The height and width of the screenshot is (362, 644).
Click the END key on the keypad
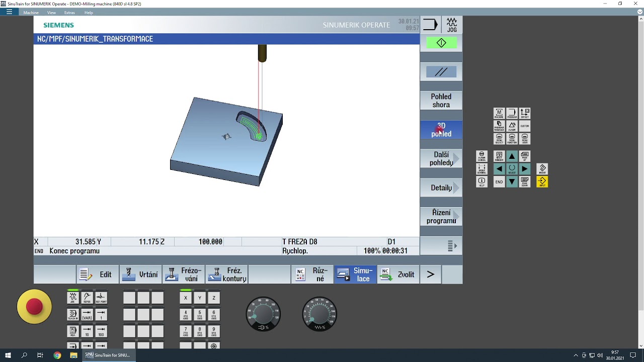pyautogui.click(x=499, y=182)
